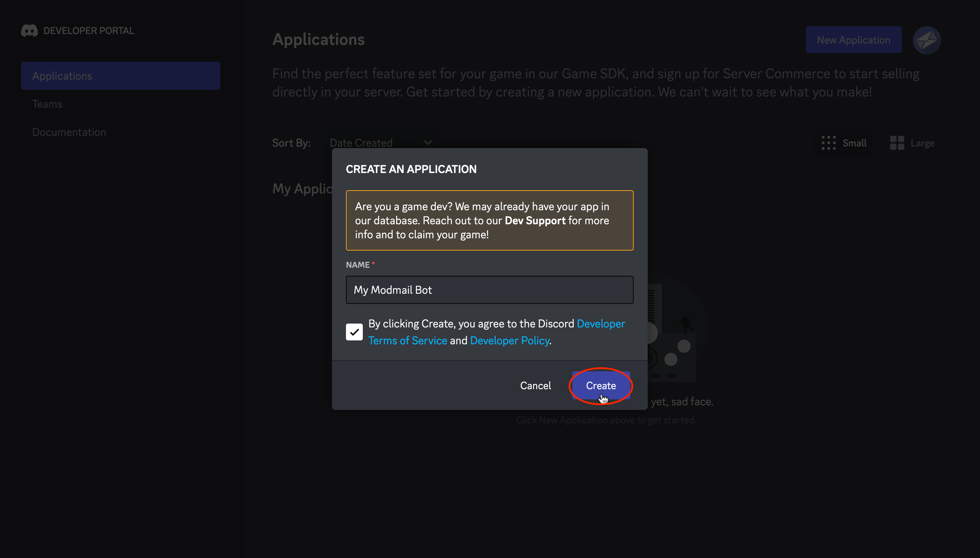Uncheck the Developer Terms agreement checkbox

pyautogui.click(x=354, y=332)
